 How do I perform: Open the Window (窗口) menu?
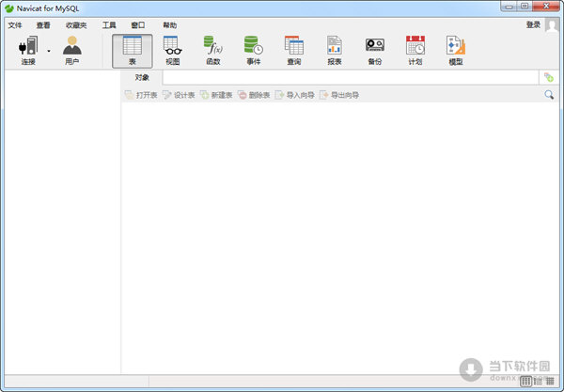click(x=138, y=25)
